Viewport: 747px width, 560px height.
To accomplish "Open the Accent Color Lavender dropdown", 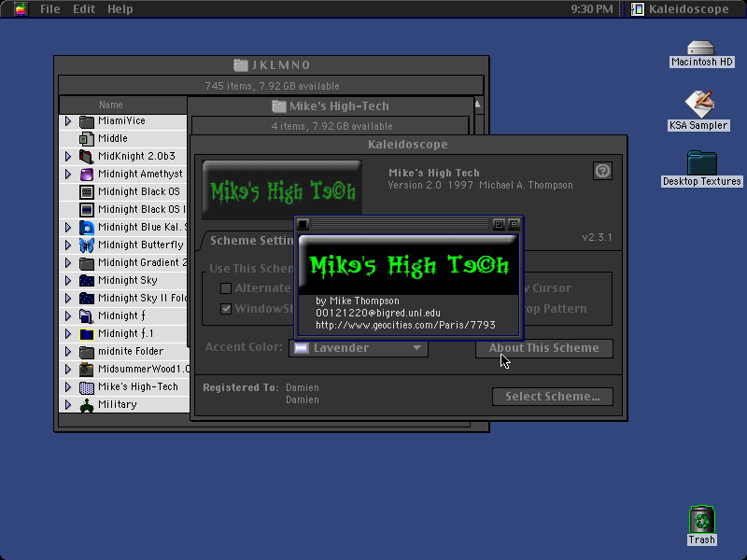I will pyautogui.click(x=359, y=348).
